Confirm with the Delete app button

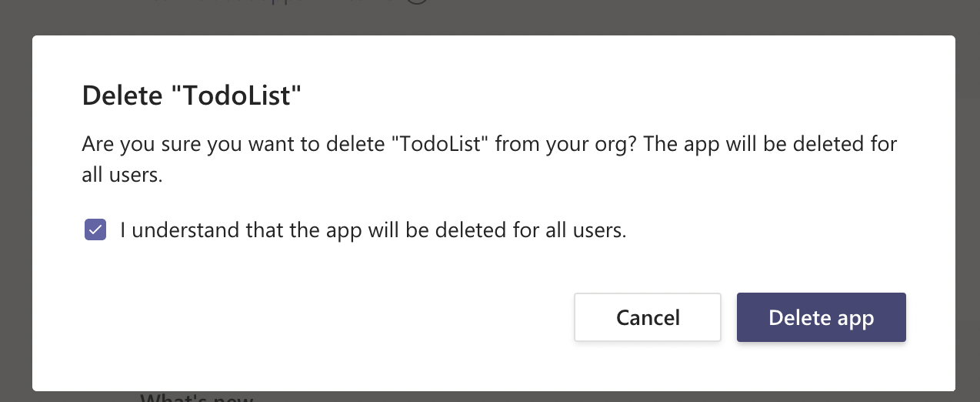tap(821, 317)
